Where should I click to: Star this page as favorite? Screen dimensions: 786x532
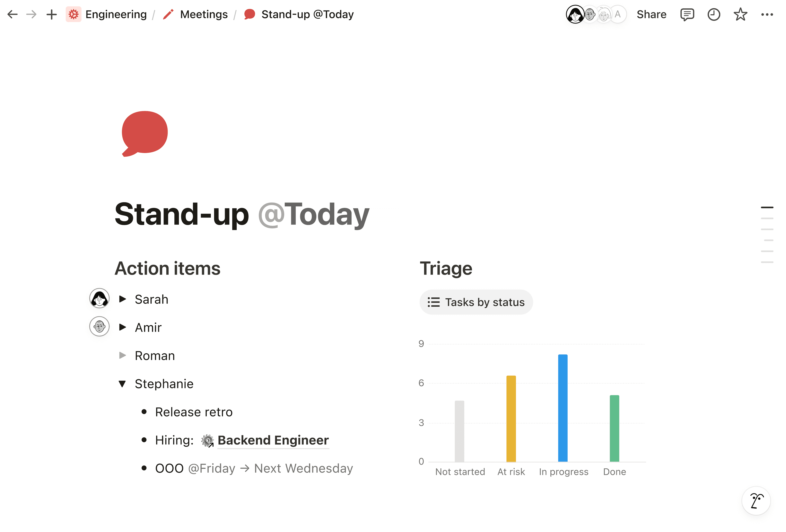coord(740,15)
